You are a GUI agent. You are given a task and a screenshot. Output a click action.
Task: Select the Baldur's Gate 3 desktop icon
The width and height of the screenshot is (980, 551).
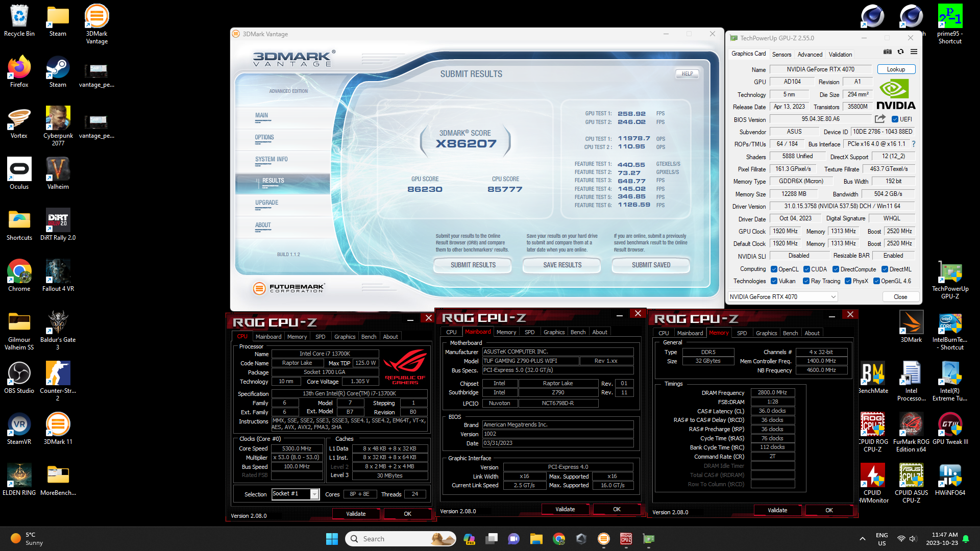coord(58,330)
